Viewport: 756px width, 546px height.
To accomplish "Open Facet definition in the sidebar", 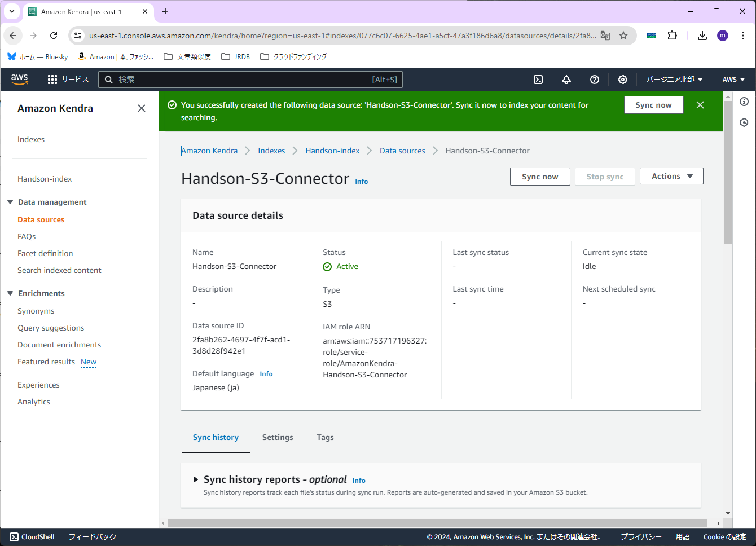I will (x=45, y=253).
